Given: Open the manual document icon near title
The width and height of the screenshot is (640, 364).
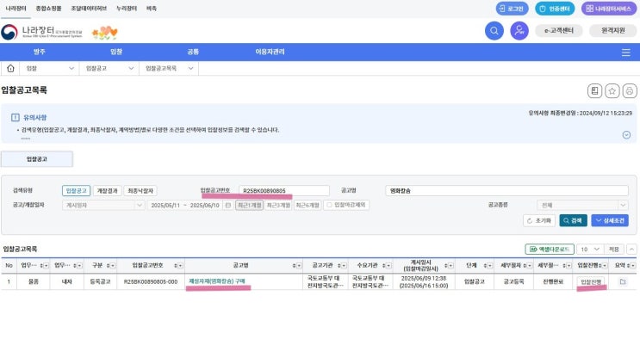Looking at the screenshot, I should tap(594, 90).
